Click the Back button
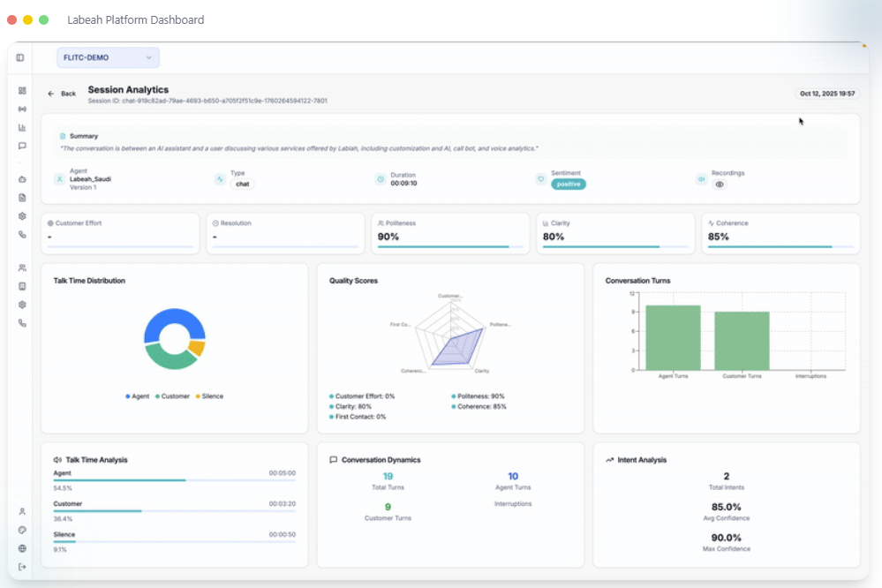 click(62, 94)
